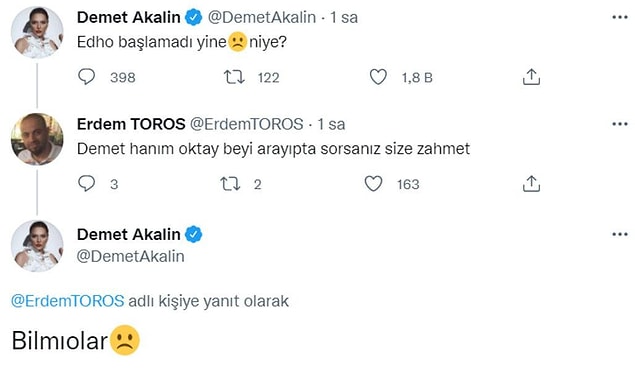
Task: Open Demet Akalin's avatar on the bottom tweet
Action: (37, 246)
